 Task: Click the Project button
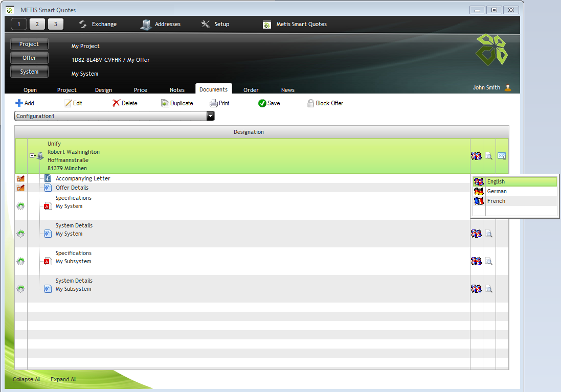pyautogui.click(x=29, y=44)
